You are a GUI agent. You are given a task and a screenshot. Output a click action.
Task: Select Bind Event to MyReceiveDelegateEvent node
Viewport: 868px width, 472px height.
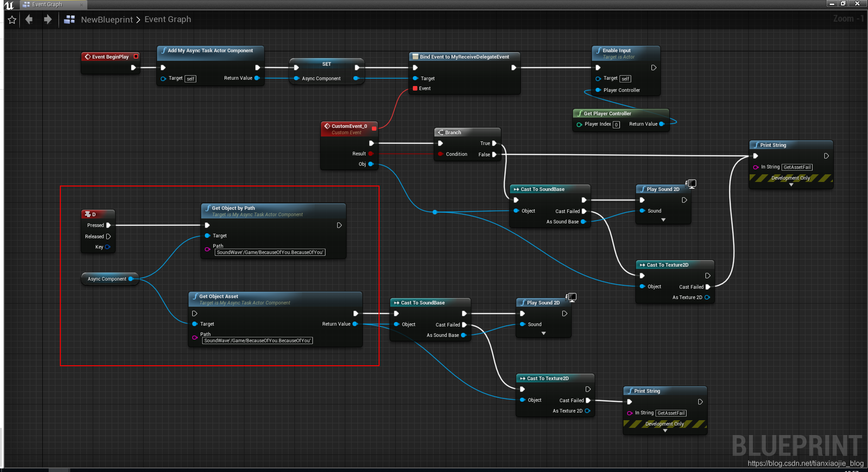coord(464,57)
